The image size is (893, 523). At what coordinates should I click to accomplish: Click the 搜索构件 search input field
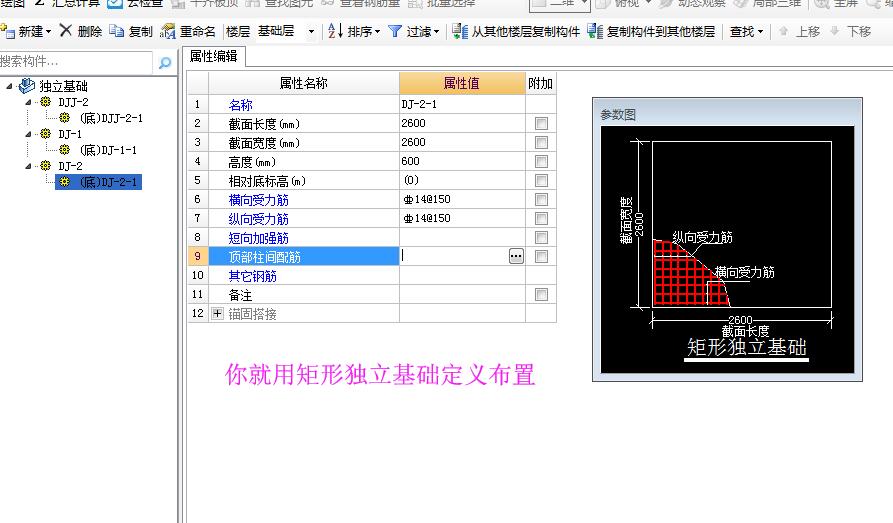[76, 62]
